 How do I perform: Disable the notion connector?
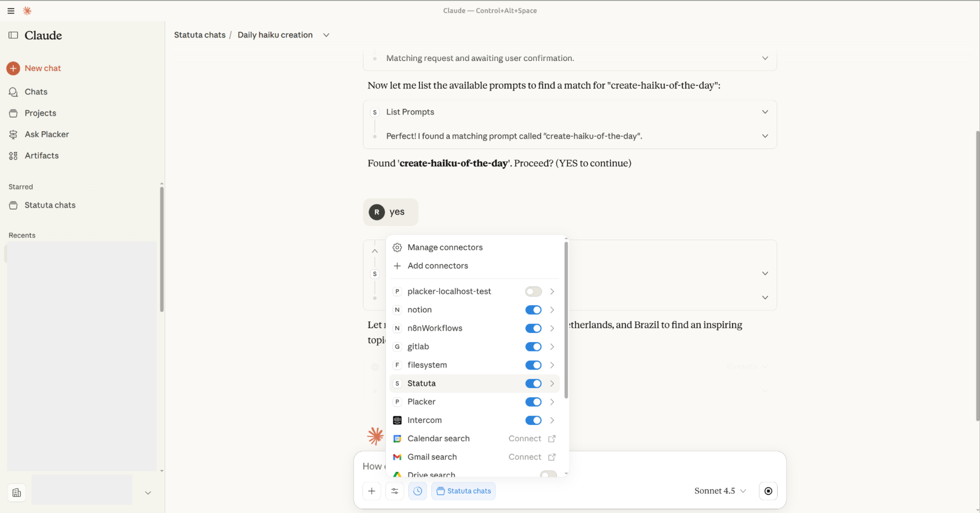tap(533, 310)
